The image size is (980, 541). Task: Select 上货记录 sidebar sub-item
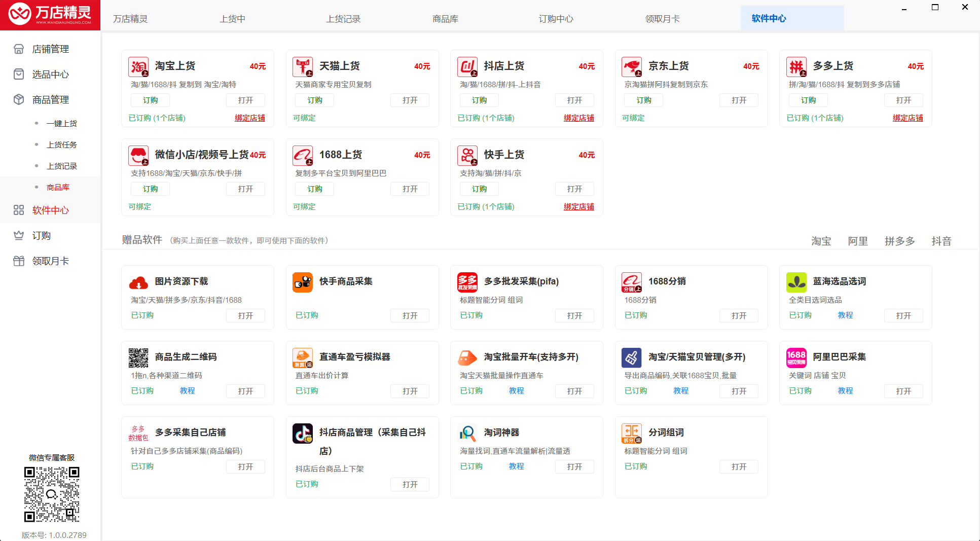(62, 166)
